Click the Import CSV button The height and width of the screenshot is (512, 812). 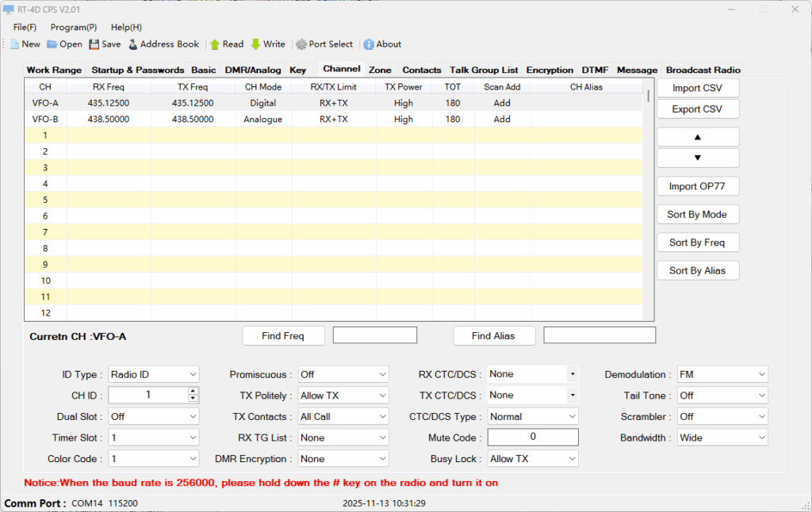[x=698, y=88]
